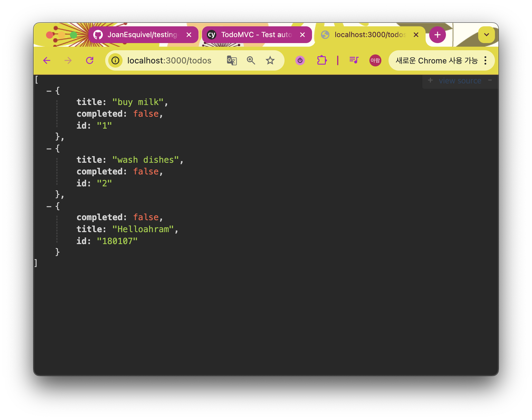Viewport: 532px width, 420px height.
Task: Click the "buy milk" title value
Action: point(138,102)
